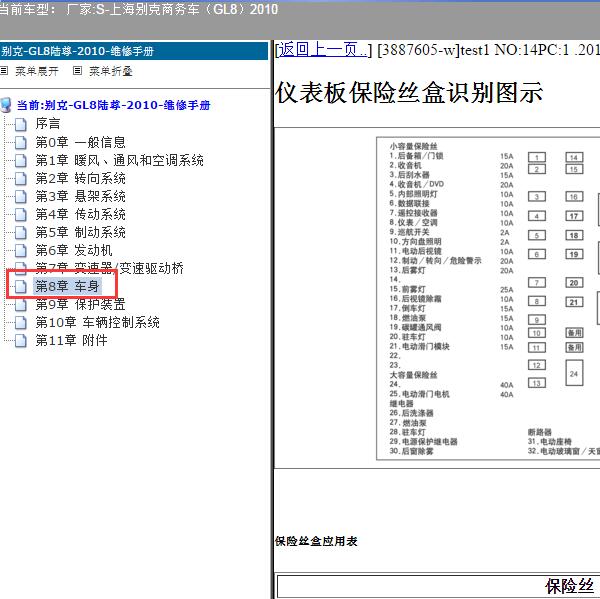Select root node 当前:别克-GL8陆尊-2010-维修手册
Viewport: 600px width, 599px height.
click(114, 105)
